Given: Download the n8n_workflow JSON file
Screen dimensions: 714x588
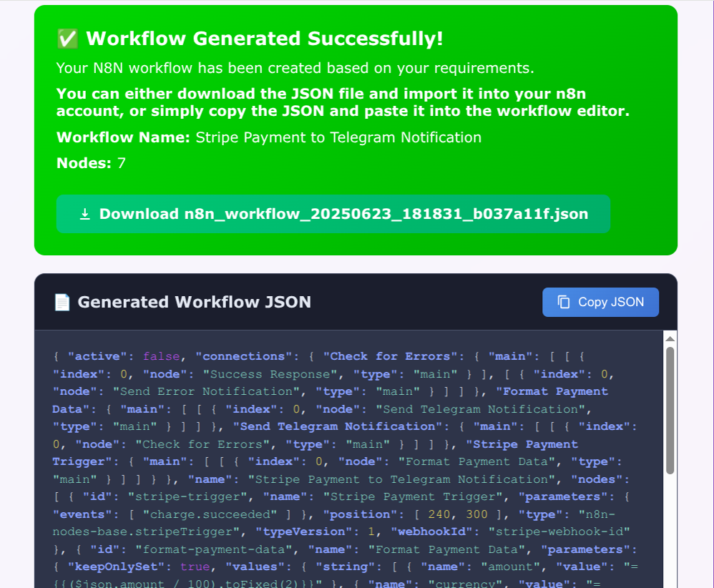Looking at the screenshot, I should pyautogui.click(x=333, y=214).
